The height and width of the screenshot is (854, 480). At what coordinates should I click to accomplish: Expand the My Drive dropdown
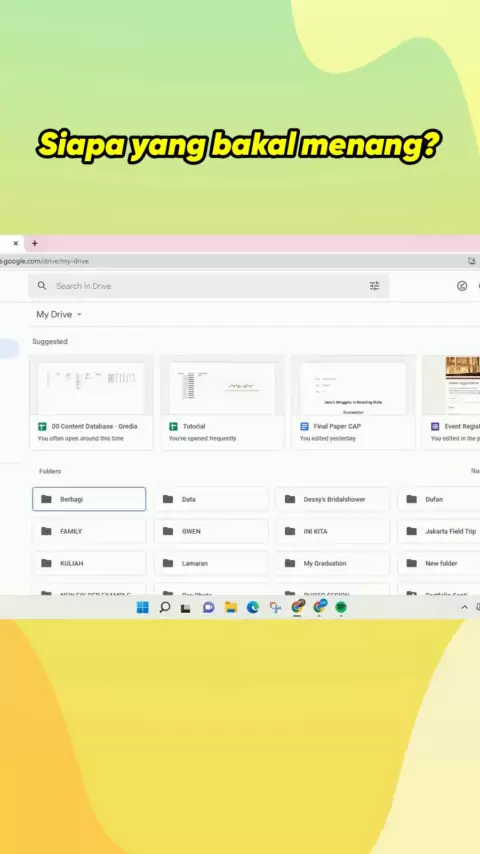coord(59,315)
